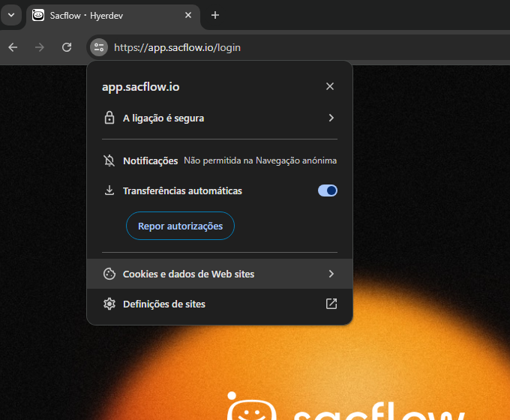
Task: Click the Sacflow smiley logo on page
Action: pyautogui.click(x=251, y=406)
